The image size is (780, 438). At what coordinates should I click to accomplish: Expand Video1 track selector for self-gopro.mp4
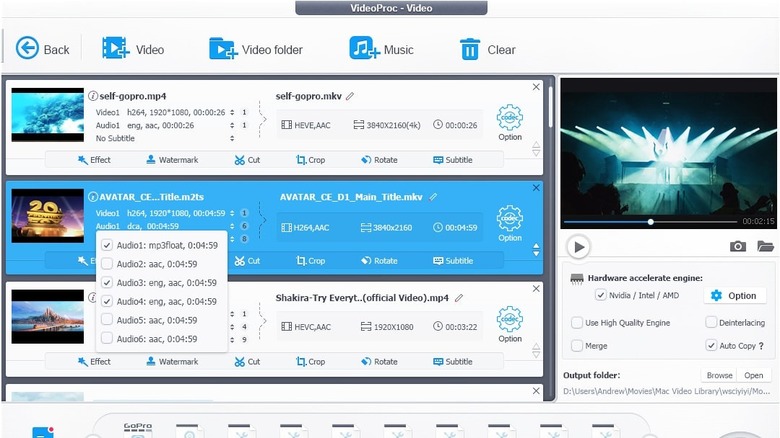[232, 112]
